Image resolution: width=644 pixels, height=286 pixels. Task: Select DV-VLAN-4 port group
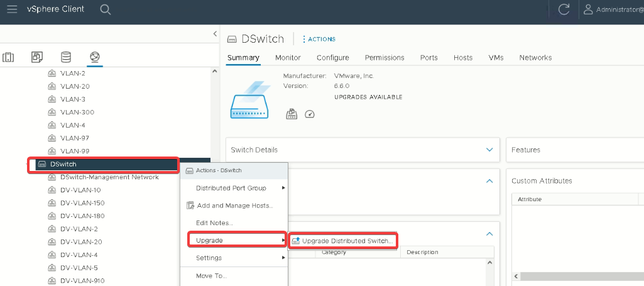(79, 255)
